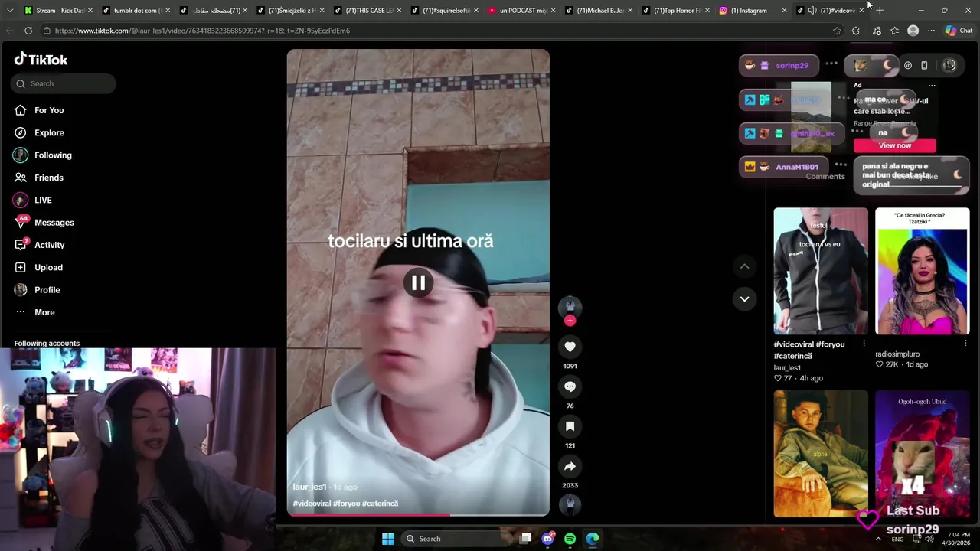
Task: Open radiosimpluro profile link
Action: pyautogui.click(x=897, y=354)
